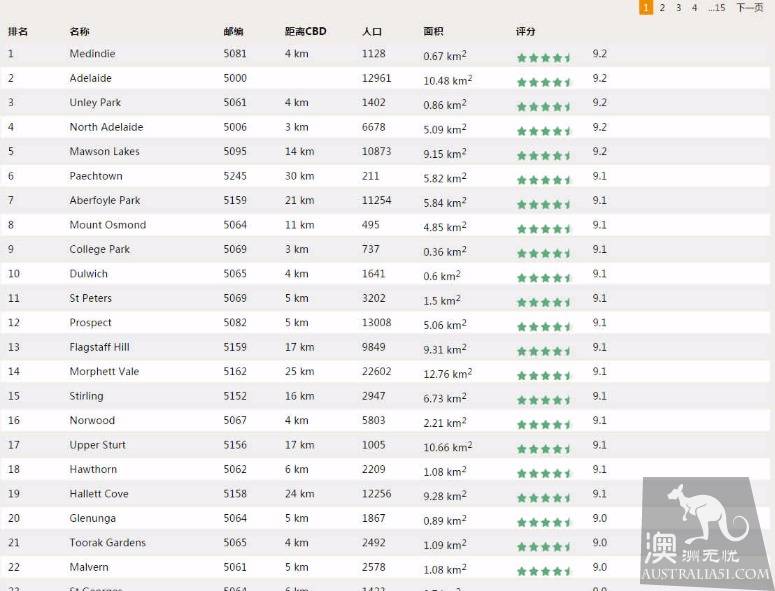Open the Paechtown suburb name

[x=96, y=176]
